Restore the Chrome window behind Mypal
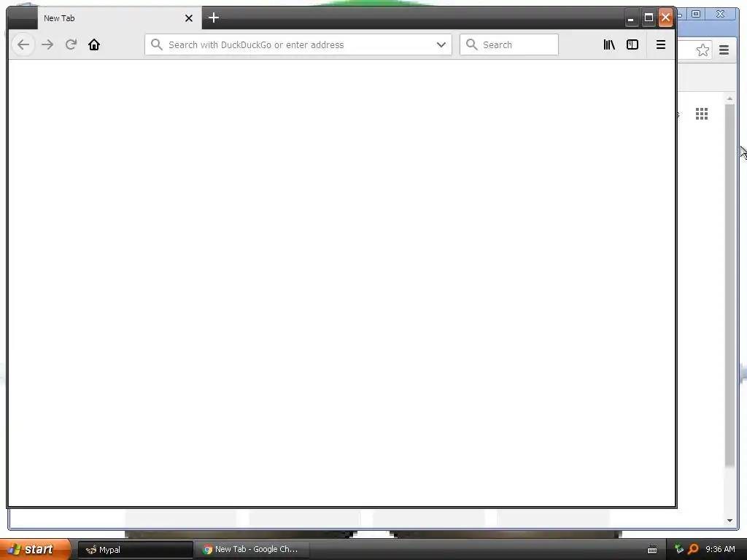 tap(696, 15)
